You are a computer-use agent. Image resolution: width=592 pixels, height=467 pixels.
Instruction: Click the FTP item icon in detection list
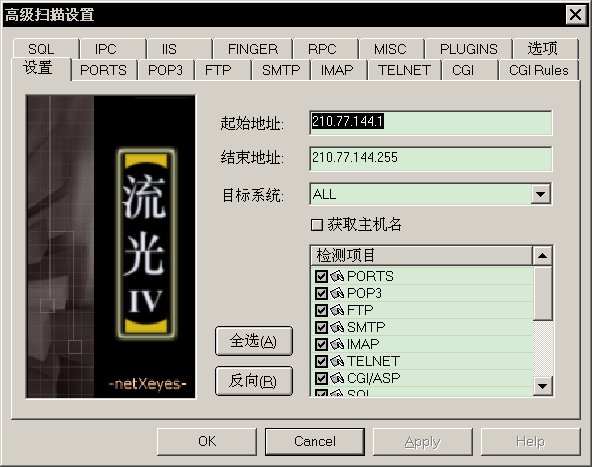[x=337, y=310]
